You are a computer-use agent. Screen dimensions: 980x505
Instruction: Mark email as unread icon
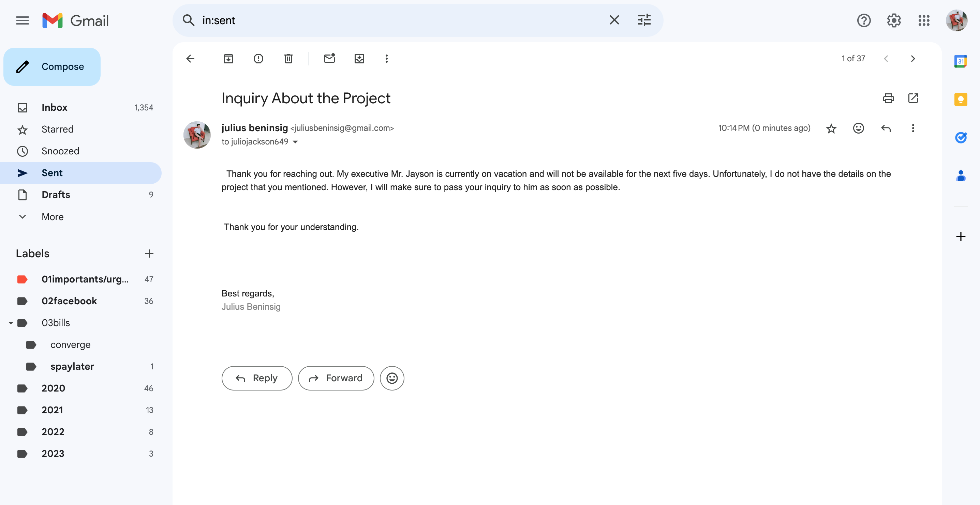click(329, 59)
